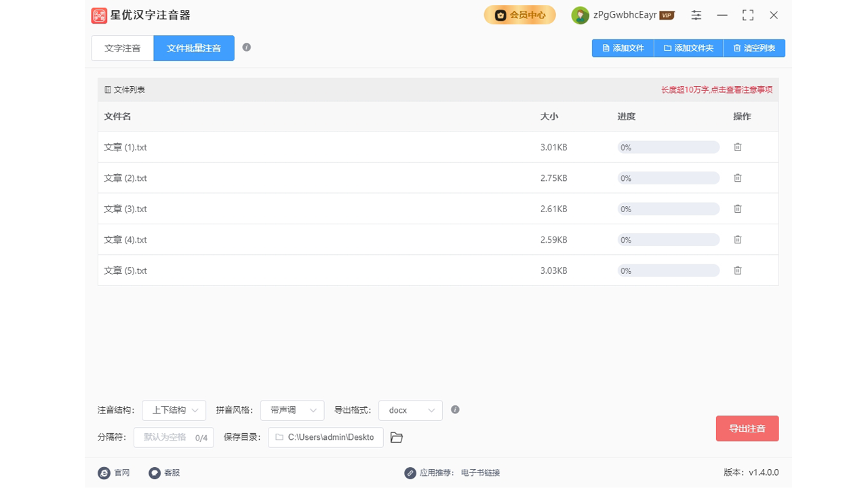The image size is (868, 488).
Task: Select the 文件批量注音 tab
Action: 194,47
